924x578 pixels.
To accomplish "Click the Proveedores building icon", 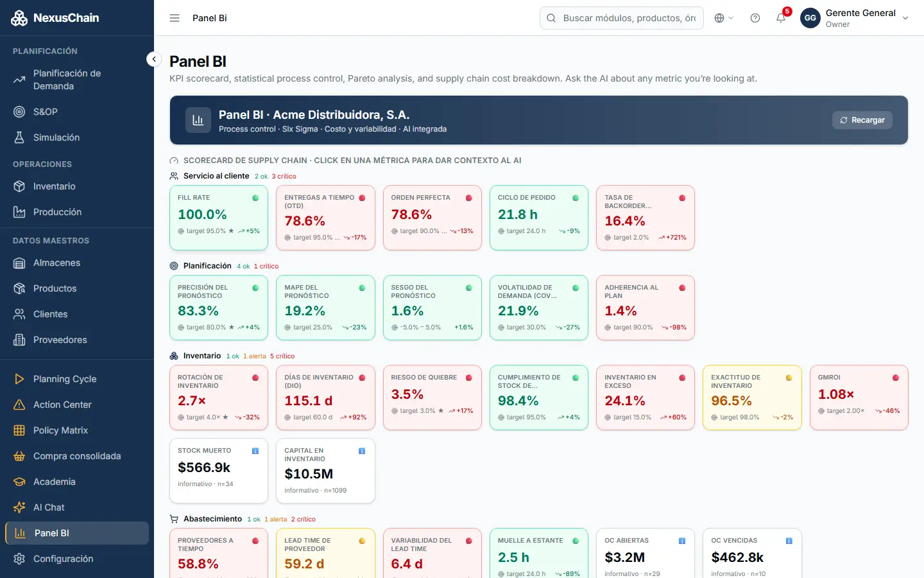I will (x=19, y=340).
